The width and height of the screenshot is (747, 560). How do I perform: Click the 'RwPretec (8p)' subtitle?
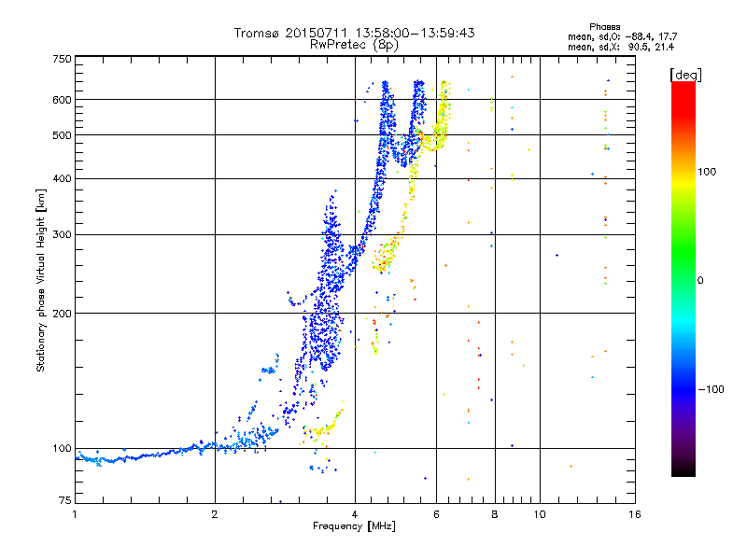tap(354, 45)
